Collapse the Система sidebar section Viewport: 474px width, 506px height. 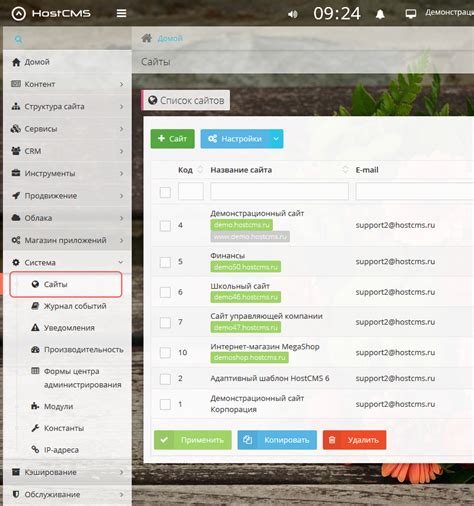pos(67,262)
